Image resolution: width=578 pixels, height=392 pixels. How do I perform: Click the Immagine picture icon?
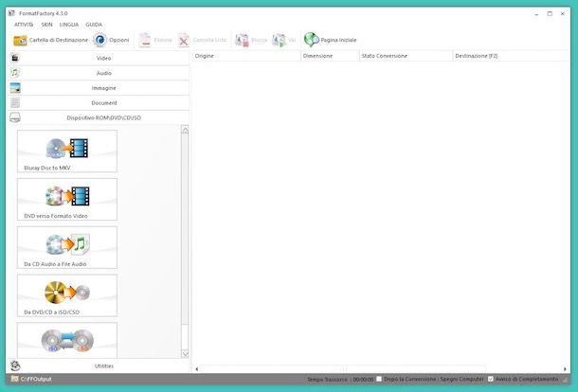click(15, 88)
